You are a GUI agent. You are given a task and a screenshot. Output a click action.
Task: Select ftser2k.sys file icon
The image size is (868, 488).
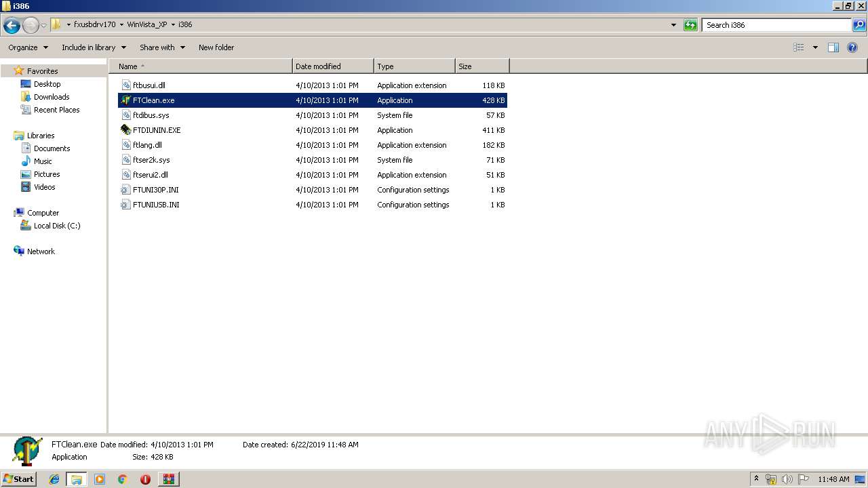(x=125, y=160)
